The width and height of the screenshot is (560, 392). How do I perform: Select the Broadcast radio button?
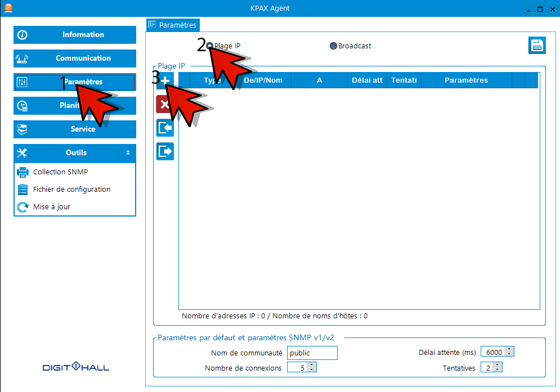pyautogui.click(x=333, y=46)
